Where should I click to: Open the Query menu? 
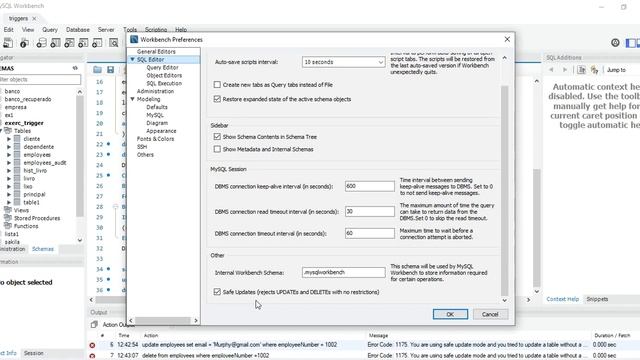(x=50, y=30)
